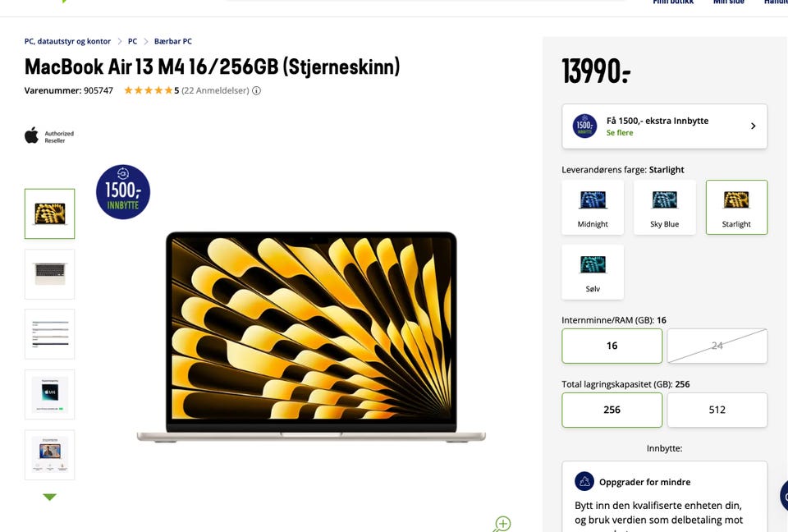Viewport: 788px width, 532px height.
Task: Select 256 GB storage option
Action: click(x=612, y=410)
